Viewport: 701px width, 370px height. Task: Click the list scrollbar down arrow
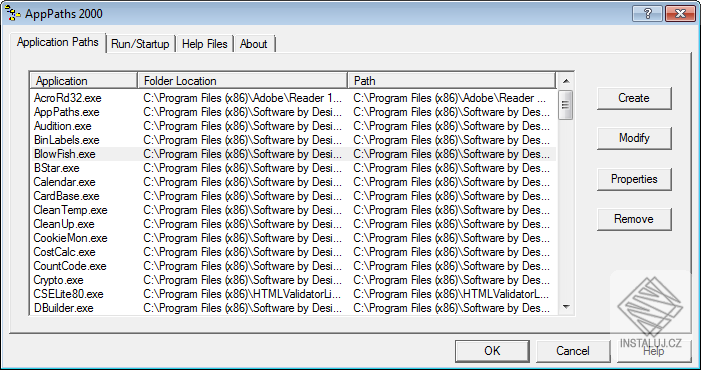[x=566, y=307]
